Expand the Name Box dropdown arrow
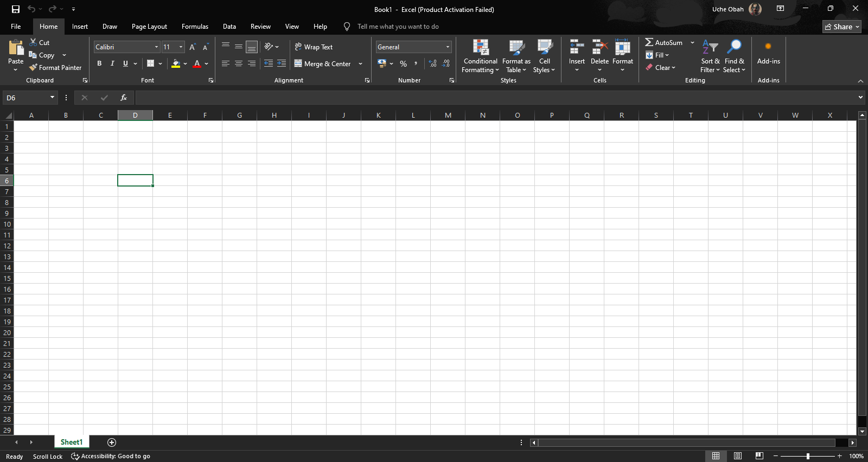 (52, 98)
